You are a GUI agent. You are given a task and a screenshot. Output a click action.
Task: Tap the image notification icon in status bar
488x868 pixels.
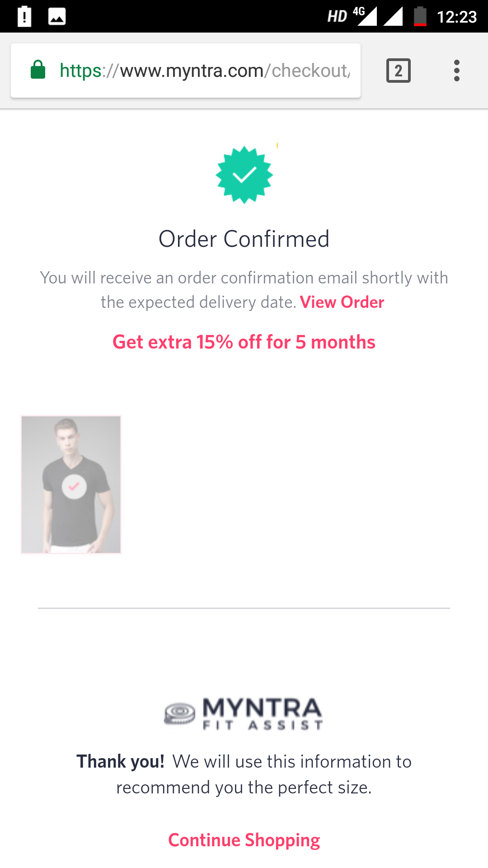click(x=57, y=17)
